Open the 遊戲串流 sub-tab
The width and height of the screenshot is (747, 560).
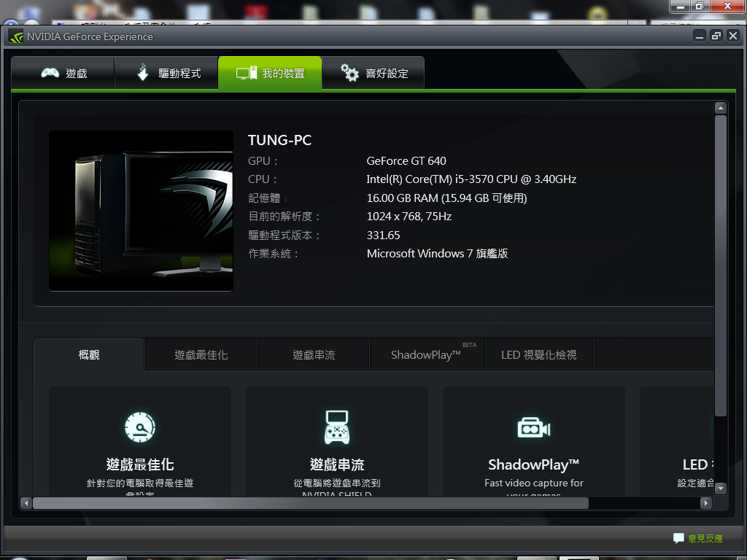pyautogui.click(x=314, y=355)
